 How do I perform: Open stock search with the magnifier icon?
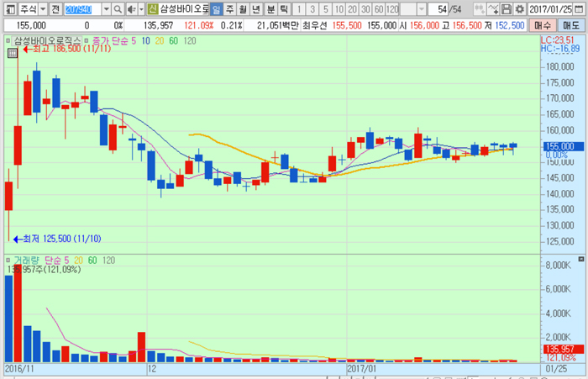point(118,9)
